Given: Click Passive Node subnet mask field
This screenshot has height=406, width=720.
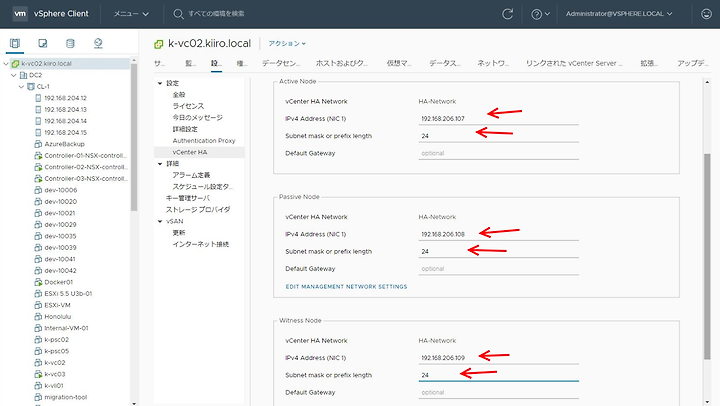Looking at the screenshot, I should pyautogui.click(x=498, y=251).
